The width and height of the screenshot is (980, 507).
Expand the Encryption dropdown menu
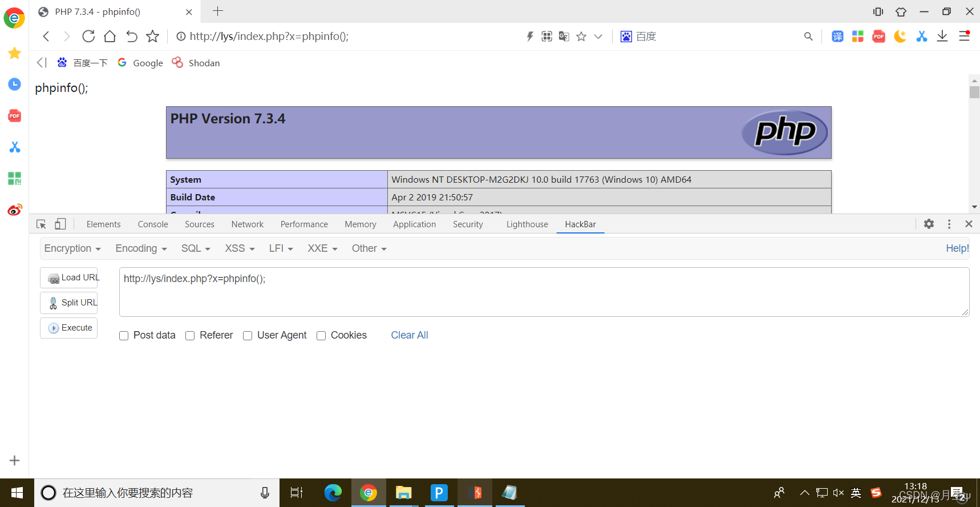click(72, 248)
